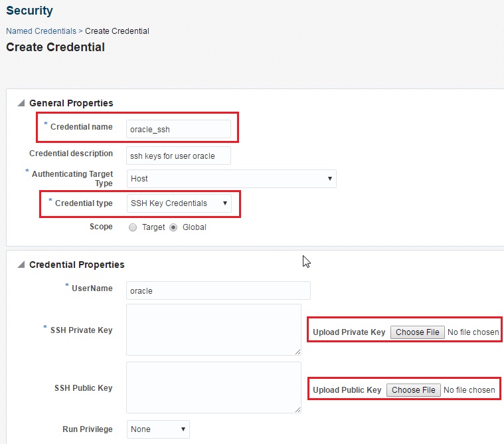
Task: Click inside the SSH Public Key textarea
Action: pyautogui.click(x=213, y=388)
